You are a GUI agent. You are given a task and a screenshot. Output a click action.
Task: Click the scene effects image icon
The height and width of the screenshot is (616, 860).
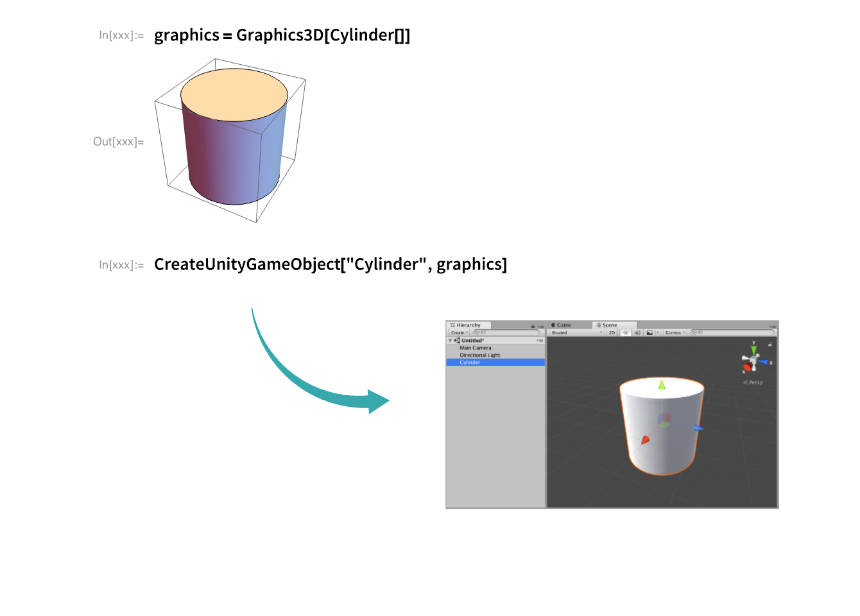coord(650,332)
